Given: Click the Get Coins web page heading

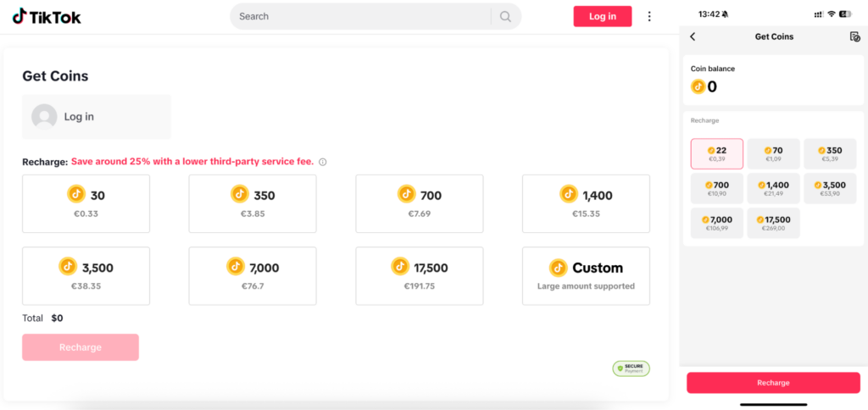Looking at the screenshot, I should (55, 76).
